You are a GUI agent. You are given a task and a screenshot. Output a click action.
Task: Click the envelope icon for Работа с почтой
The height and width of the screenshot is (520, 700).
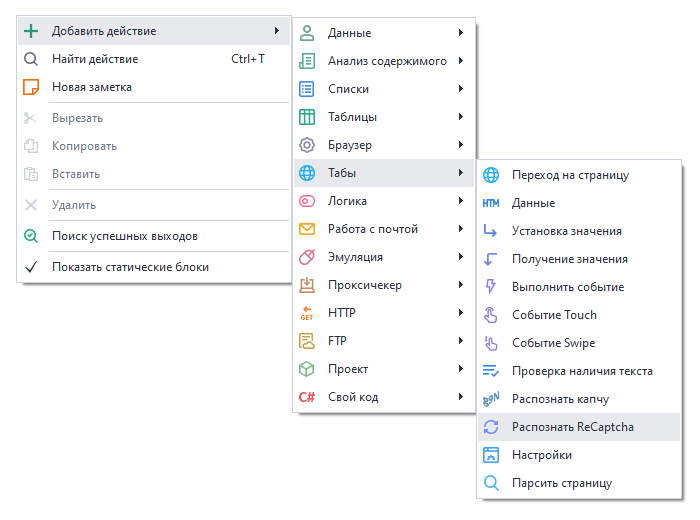click(307, 229)
